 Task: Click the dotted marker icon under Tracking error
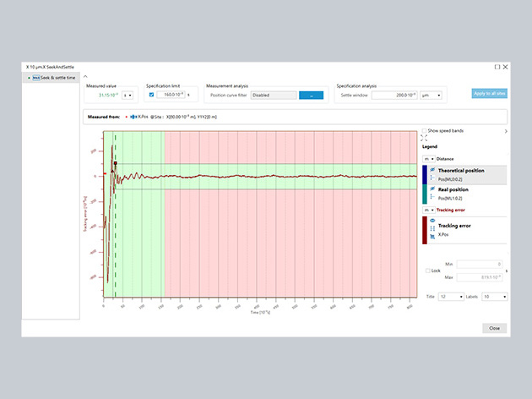[432, 227]
